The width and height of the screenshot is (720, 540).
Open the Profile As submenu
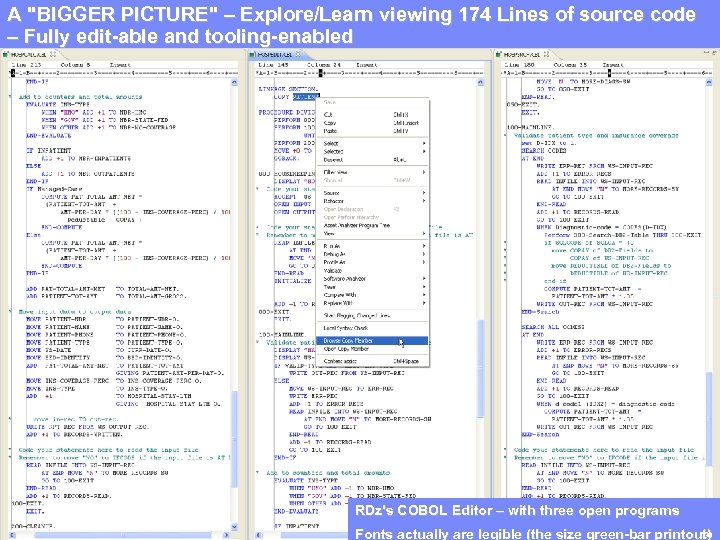372,262
